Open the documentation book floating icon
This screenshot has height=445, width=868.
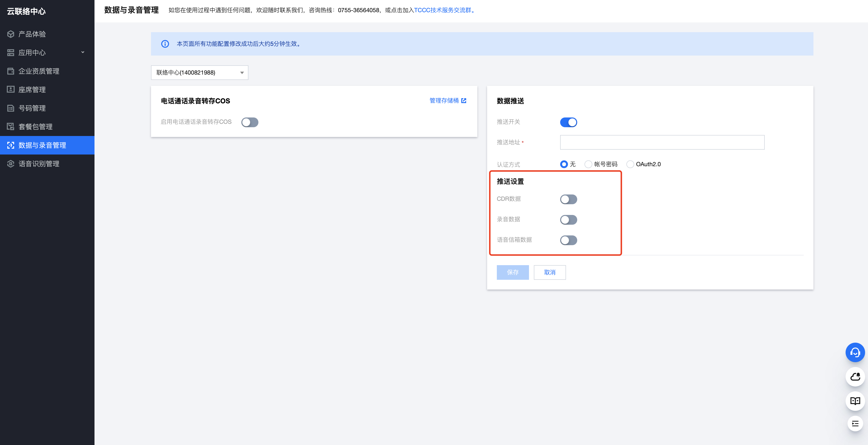coord(855,401)
